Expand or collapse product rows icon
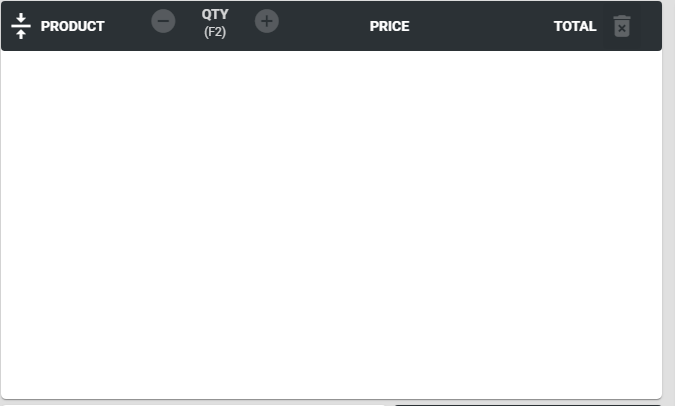675x406 pixels. pyautogui.click(x=21, y=26)
